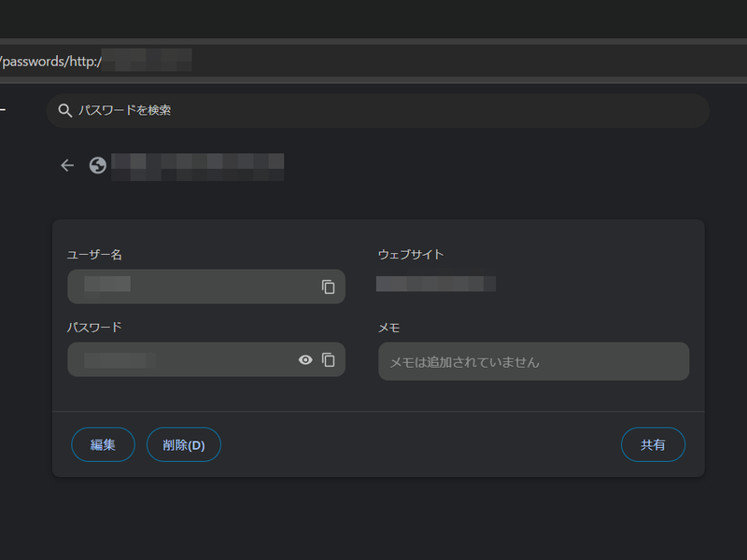Image resolution: width=747 pixels, height=560 pixels.
Task: Focus the パスワードを検索 search box
Action: (280, 110)
